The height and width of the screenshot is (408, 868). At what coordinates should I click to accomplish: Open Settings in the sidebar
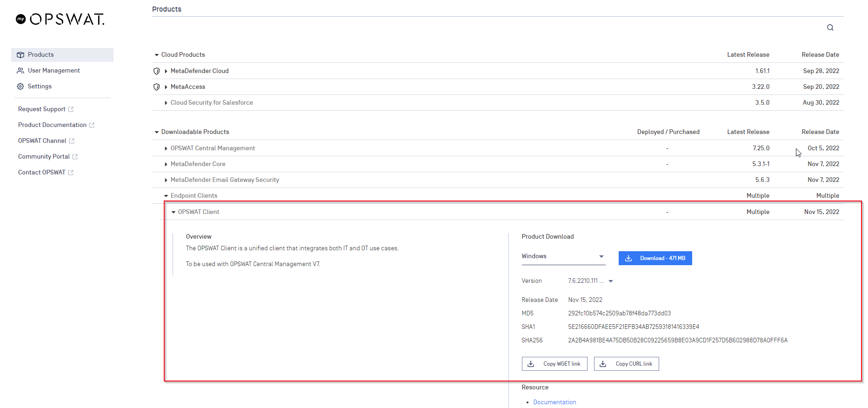tap(40, 87)
